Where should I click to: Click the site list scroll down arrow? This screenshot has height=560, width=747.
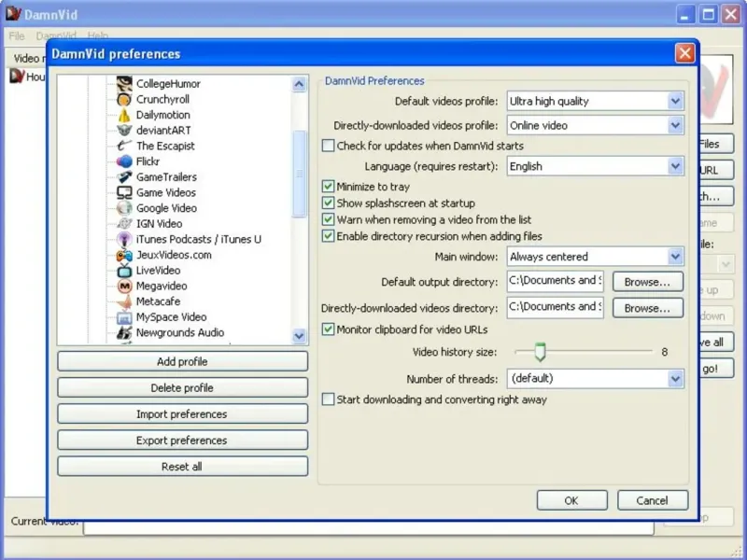point(299,335)
